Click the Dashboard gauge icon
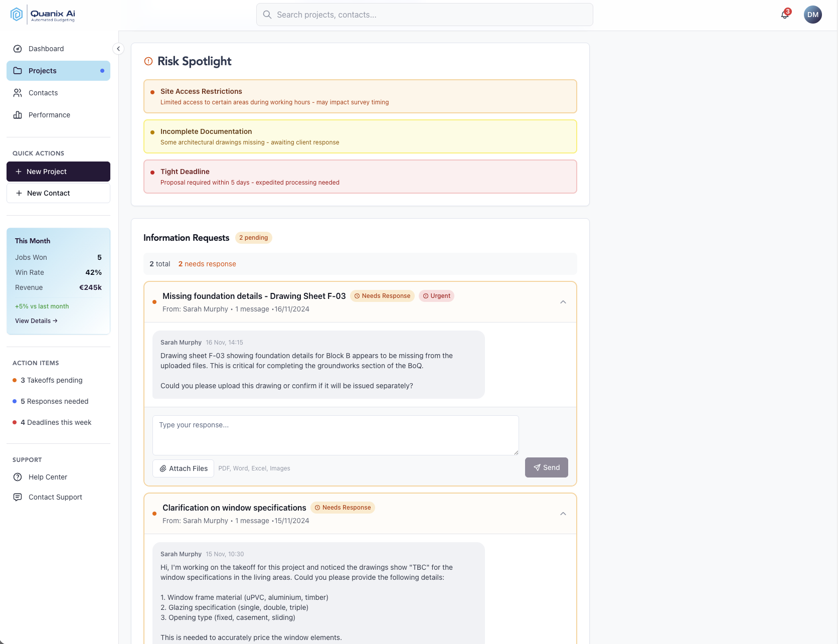This screenshot has height=644, width=838. (18, 49)
